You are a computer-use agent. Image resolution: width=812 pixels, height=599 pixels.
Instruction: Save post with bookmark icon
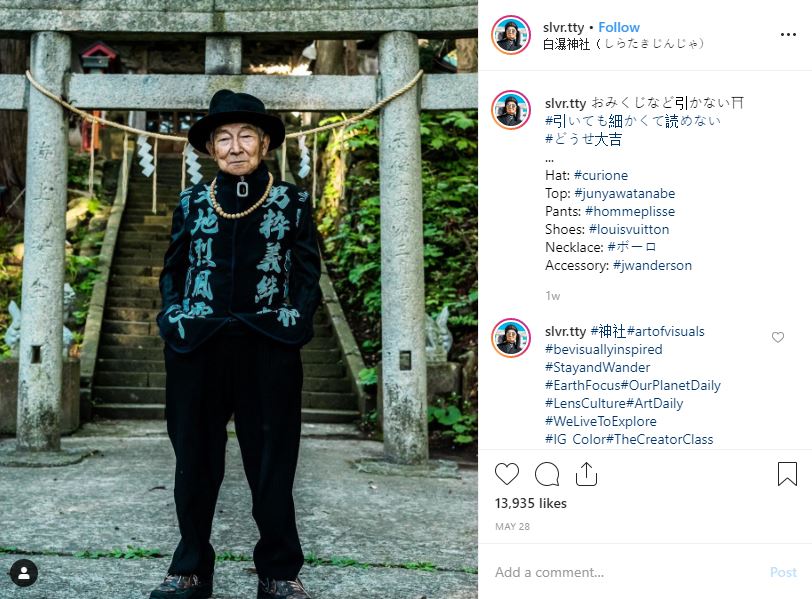click(x=787, y=474)
